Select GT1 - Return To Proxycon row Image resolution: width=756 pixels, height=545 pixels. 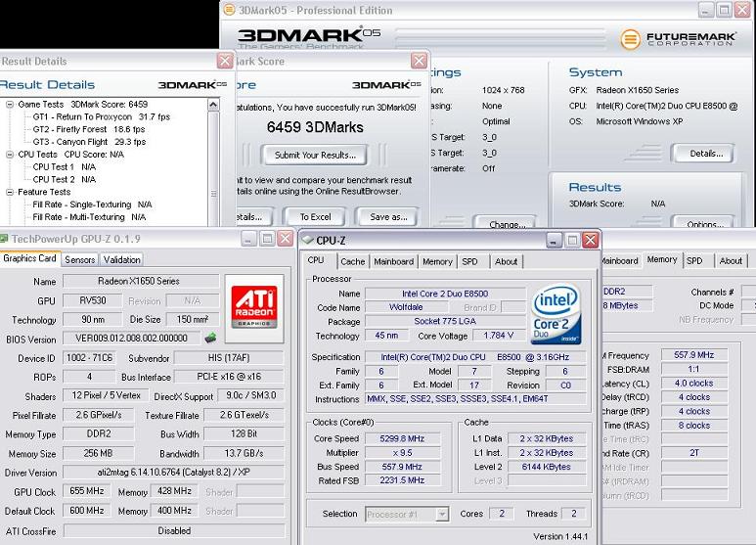click(102, 116)
